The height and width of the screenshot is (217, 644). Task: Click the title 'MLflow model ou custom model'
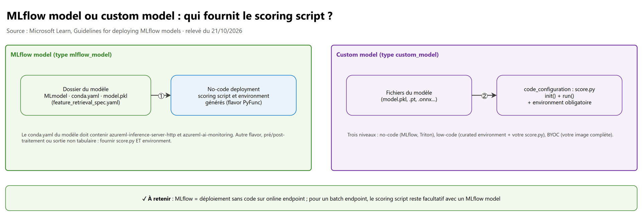click(170, 16)
